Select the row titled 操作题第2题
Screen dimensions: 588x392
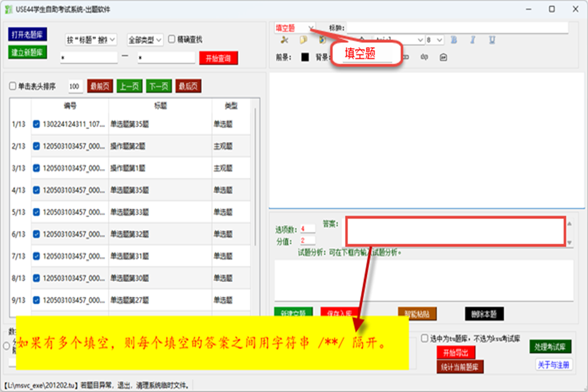pos(130,146)
